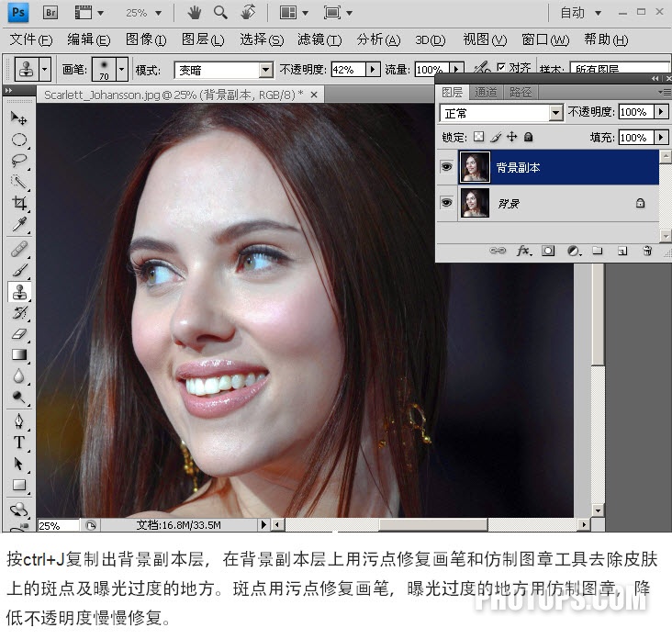Select the Horizontal Type tool
Image resolution: width=672 pixels, height=639 pixels.
(19, 442)
